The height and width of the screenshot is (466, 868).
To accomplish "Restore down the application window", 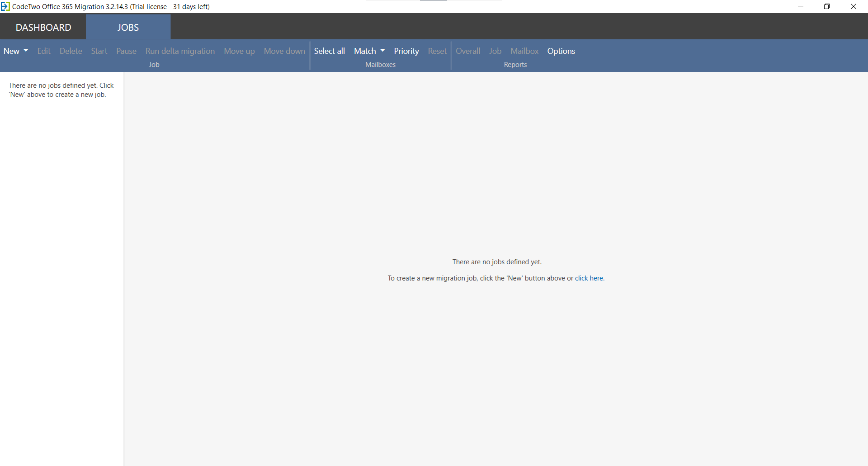I will point(827,6).
